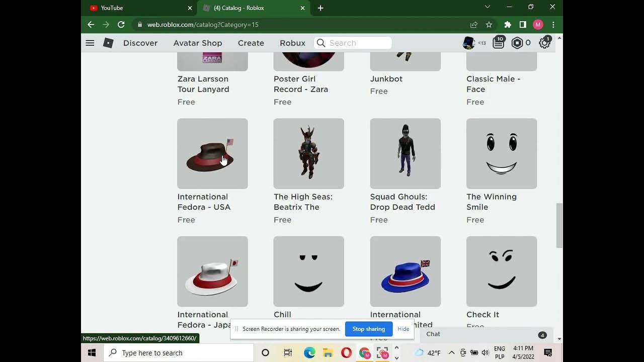The width and height of the screenshot is (644, 362).
Task: Open Task View on the taskbar
Action: tap(288, 353)
